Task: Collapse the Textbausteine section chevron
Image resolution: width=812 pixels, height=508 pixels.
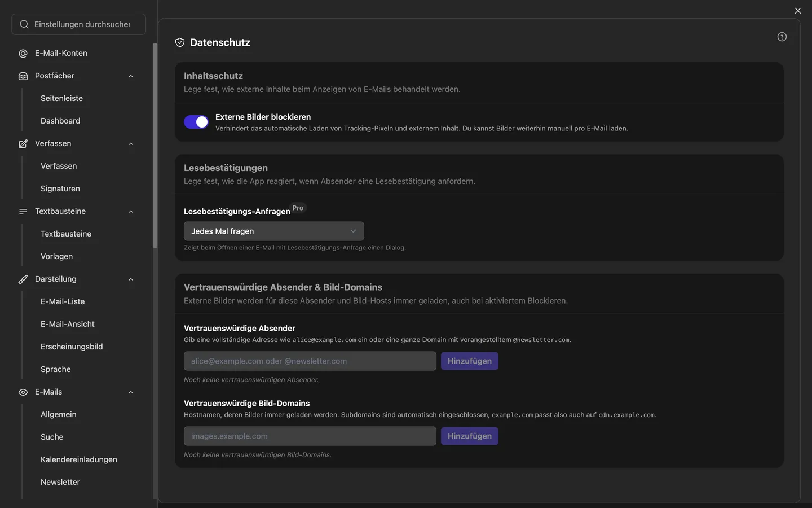Action: 131,212
